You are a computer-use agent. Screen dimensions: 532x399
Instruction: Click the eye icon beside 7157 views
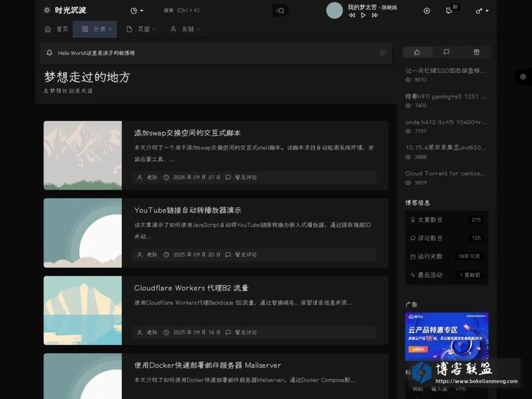coord(408,131)
